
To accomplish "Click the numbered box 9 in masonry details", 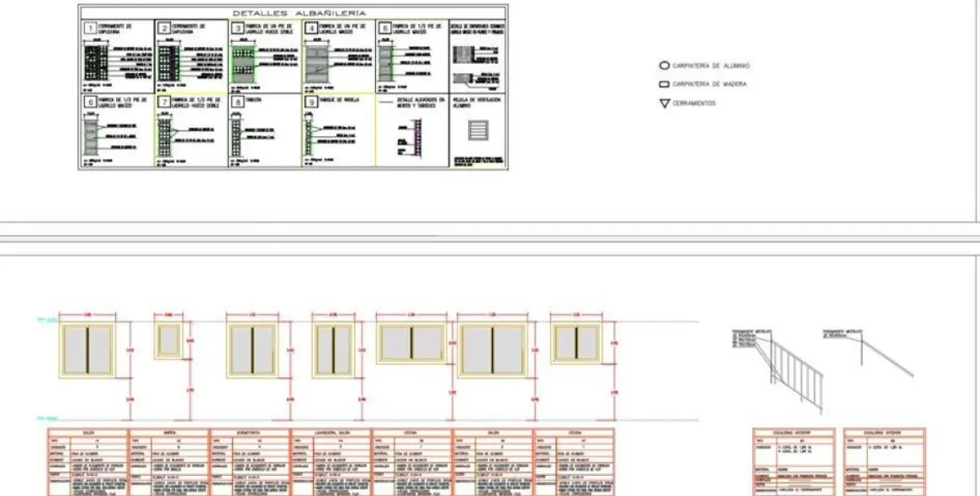I will (311, 102).
